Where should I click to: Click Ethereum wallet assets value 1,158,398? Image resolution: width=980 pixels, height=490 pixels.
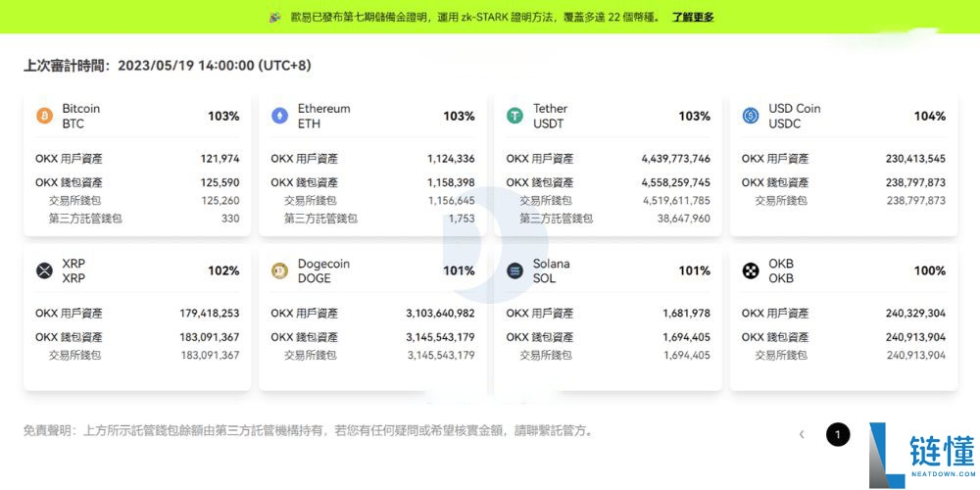click(x=451, y=182)
